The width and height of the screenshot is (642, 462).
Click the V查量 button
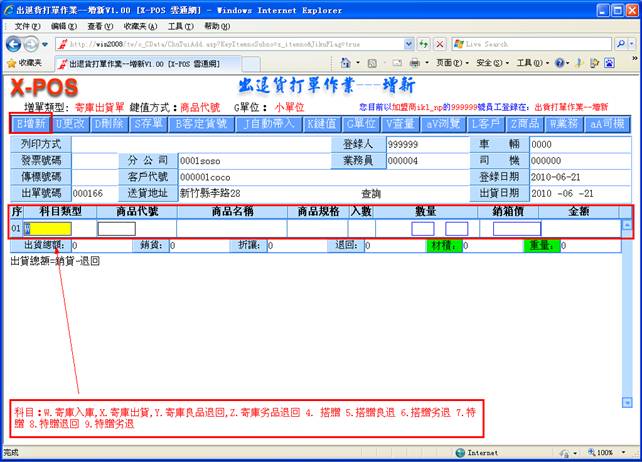pyautogui.click(x=403, y=124)
